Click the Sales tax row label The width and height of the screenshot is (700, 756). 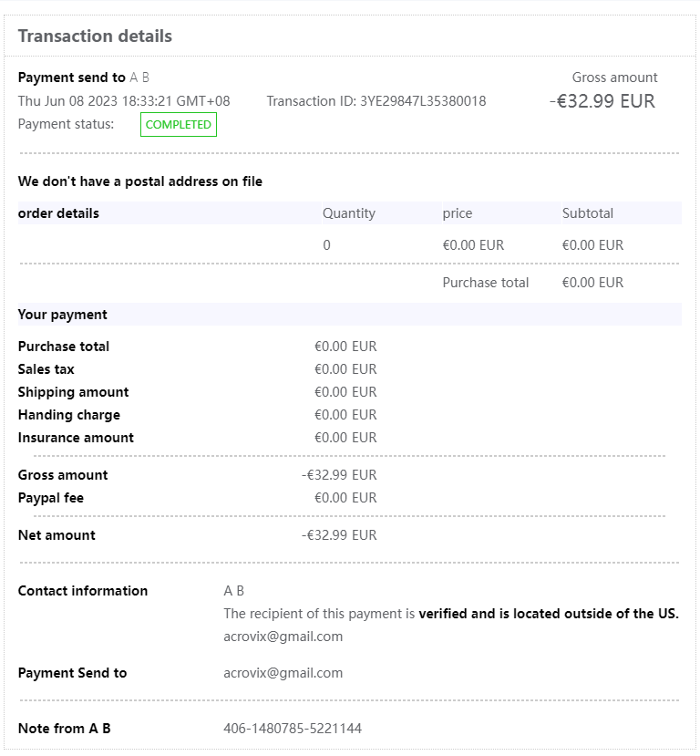pyautogui.click(x=46, y=369)
